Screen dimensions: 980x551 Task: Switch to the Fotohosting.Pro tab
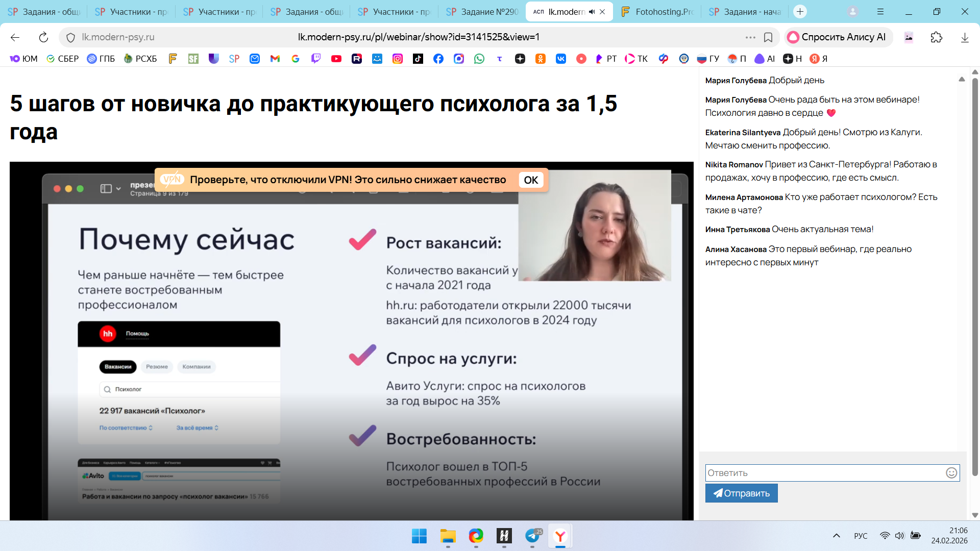pyautogui.click(x=657, y=12)
